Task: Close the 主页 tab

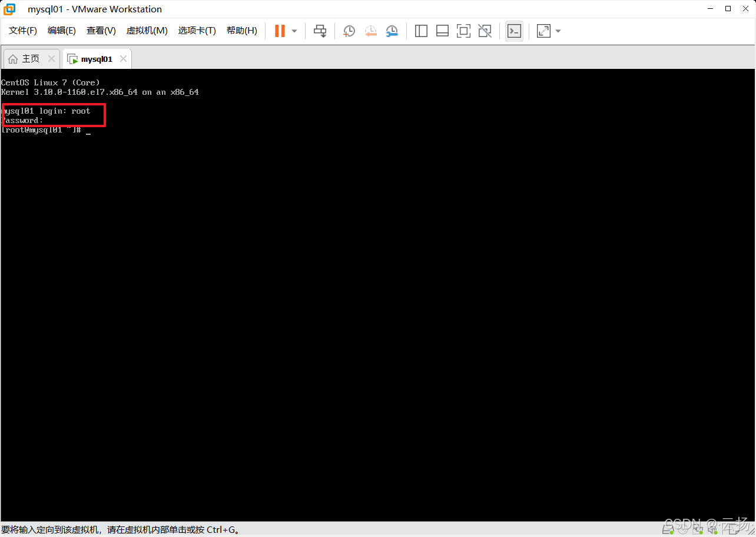Action: pyautogui.click(x=51, y=59)
